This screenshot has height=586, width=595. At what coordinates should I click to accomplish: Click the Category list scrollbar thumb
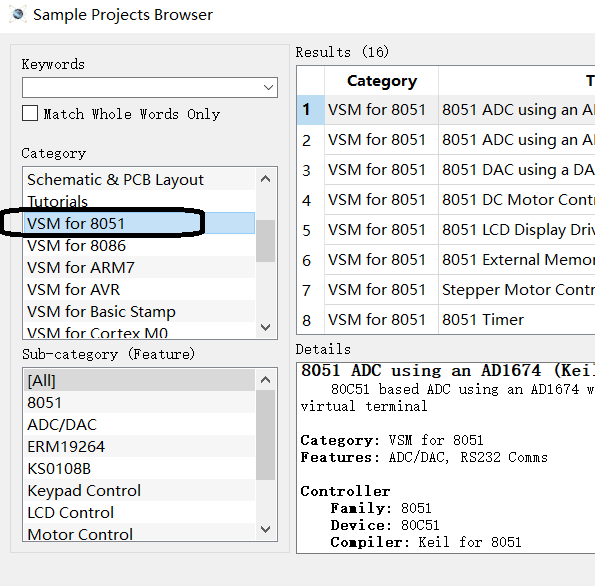pyautogui.click(x=266, y=241)
